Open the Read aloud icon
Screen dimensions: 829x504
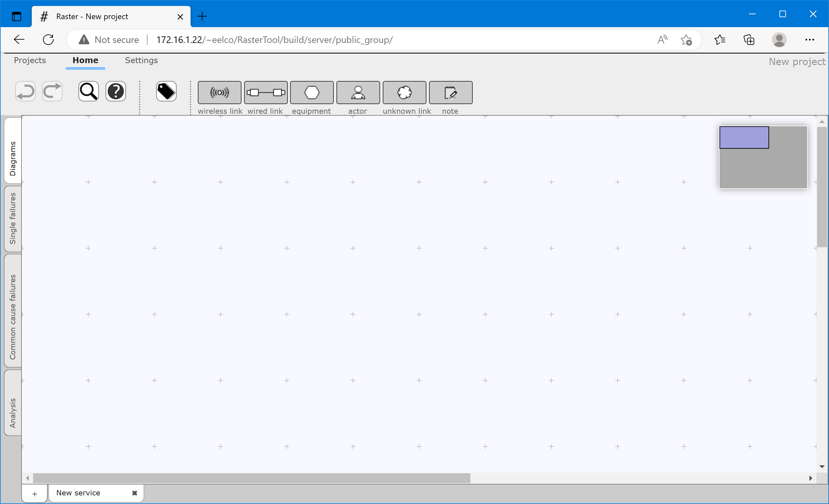point(663,40)
